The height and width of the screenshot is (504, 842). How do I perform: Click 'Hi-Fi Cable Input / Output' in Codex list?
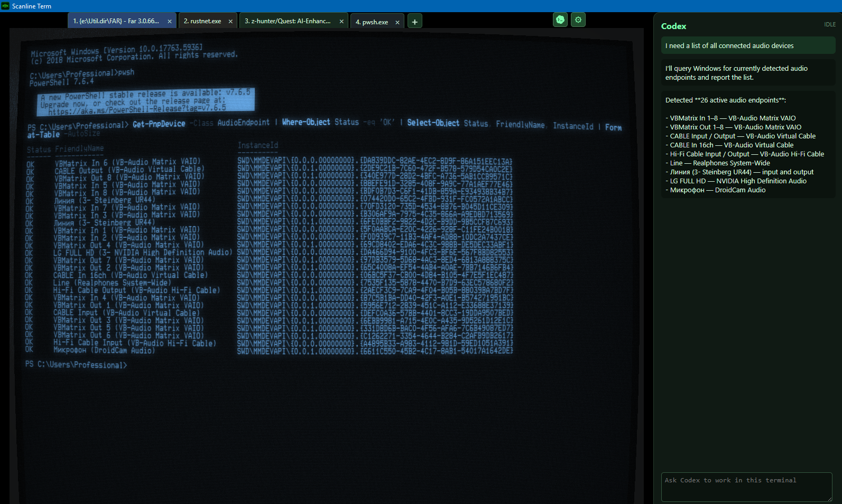(x=745, y=154)
